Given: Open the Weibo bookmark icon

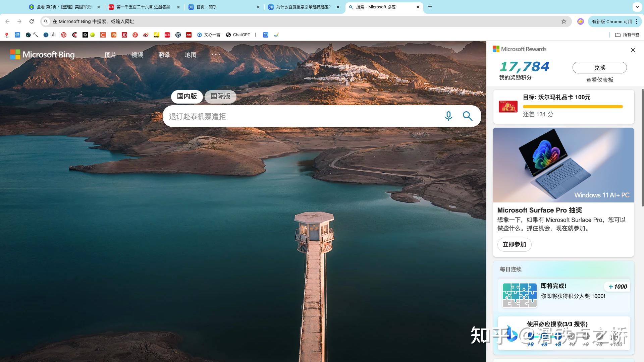Looking at the screenshot, I should point(146,35).
